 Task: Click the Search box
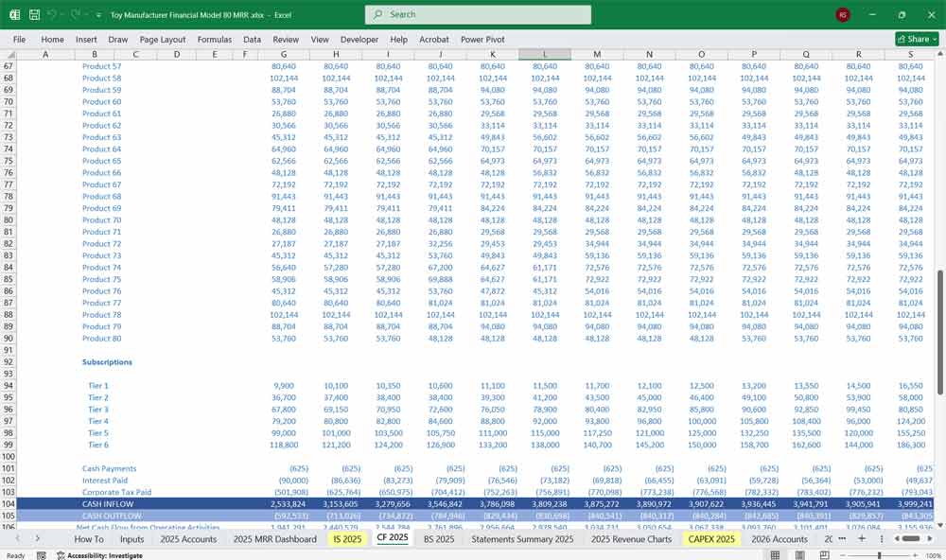(478, 14)
